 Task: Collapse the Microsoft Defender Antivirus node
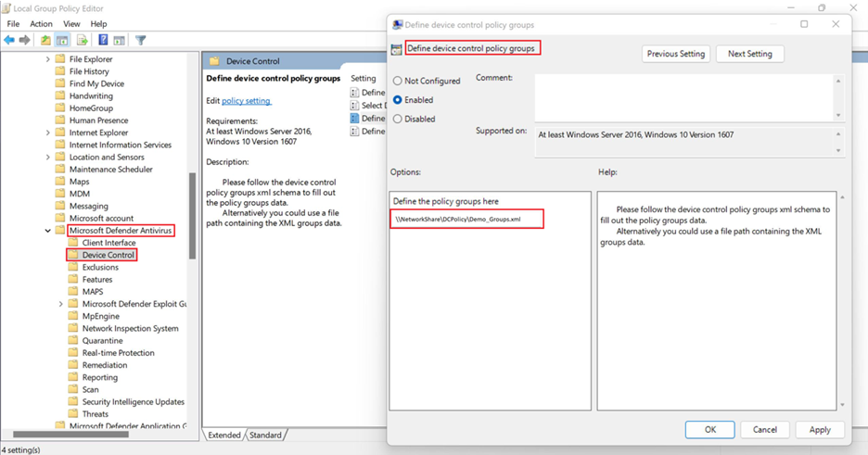point(47,231)
